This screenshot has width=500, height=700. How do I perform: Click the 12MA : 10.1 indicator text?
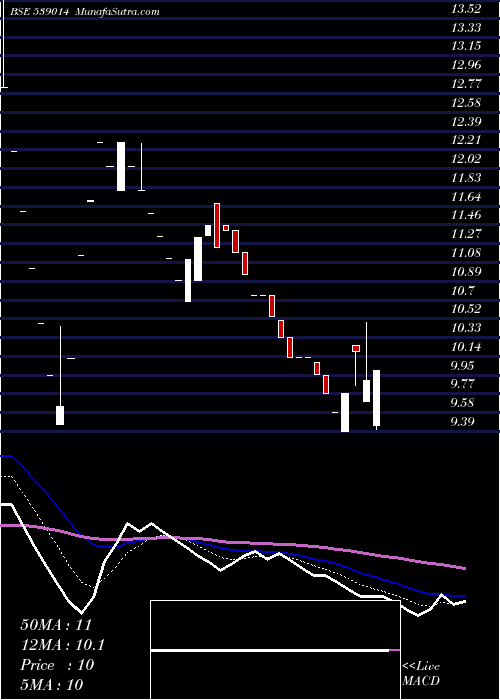coord(62,645)
